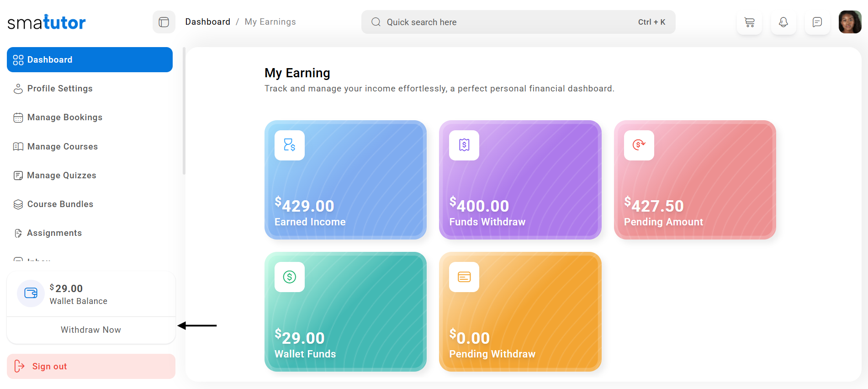Click the Earned Income card icon
868x389 pixels.
pyautogui.click(x=290, y=145)
